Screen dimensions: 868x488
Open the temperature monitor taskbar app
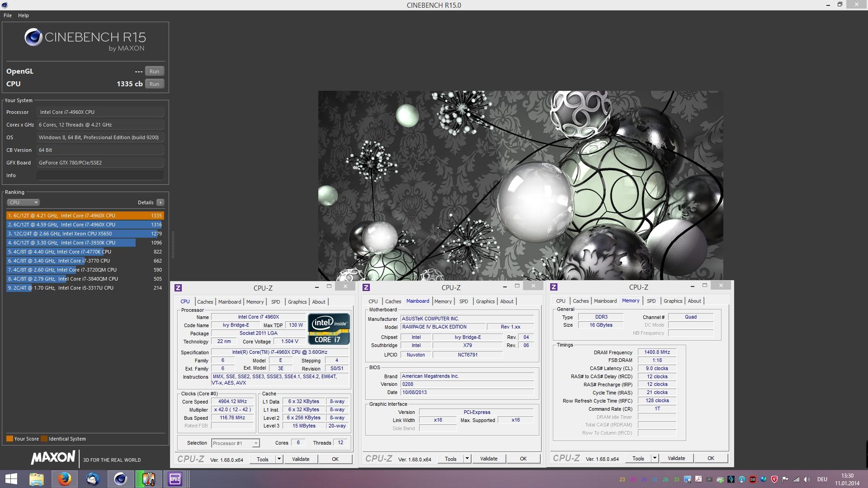(x=149, y=479)
